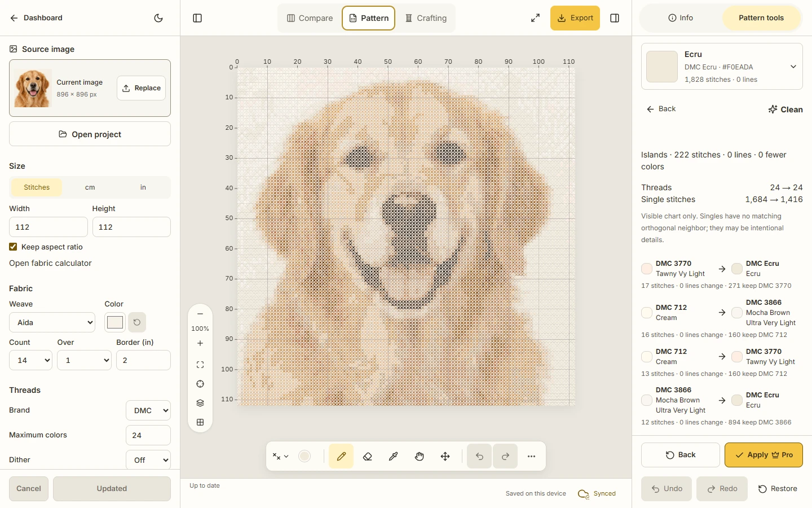Open the Over dropdown
812x508 pixels.
pos(85,360)
